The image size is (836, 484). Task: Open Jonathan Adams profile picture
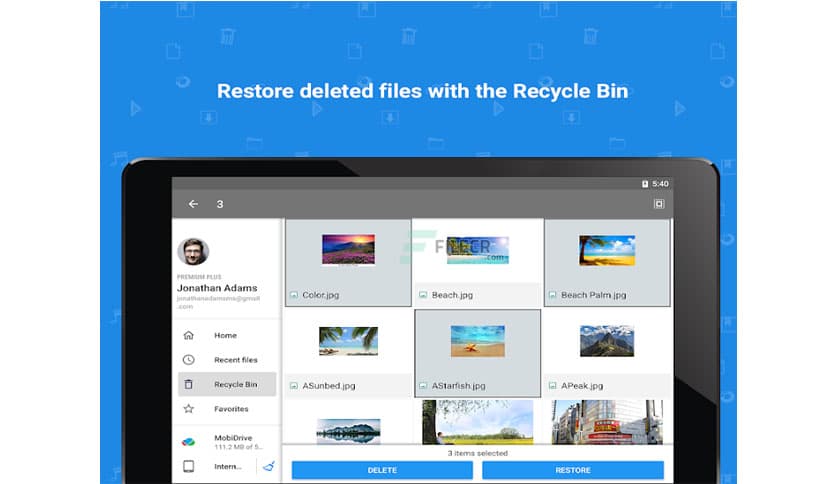coord(193,252)
